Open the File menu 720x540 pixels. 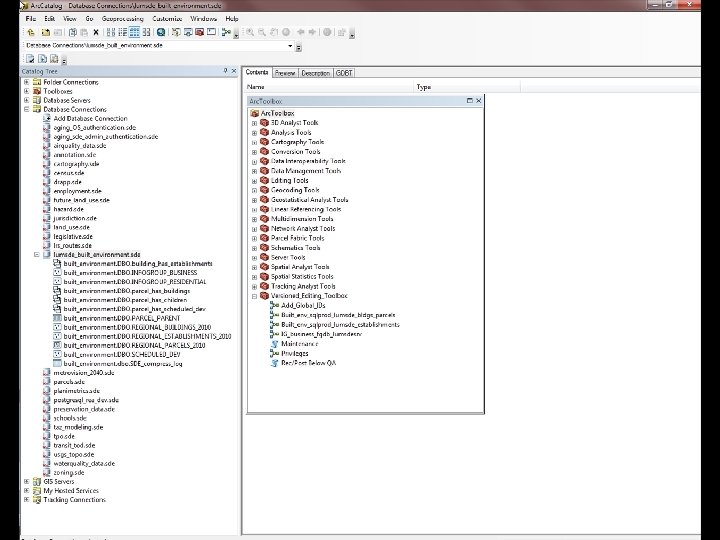point(31,19)
